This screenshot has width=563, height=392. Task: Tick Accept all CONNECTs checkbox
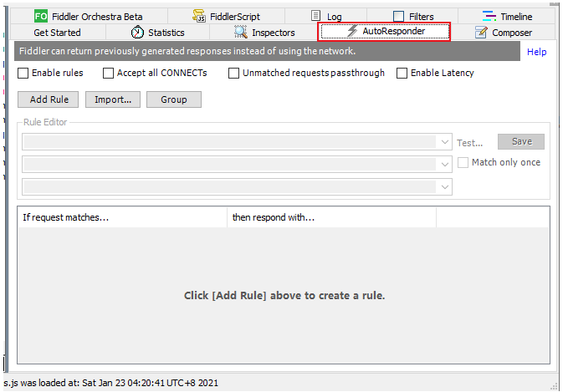point(108,74)
